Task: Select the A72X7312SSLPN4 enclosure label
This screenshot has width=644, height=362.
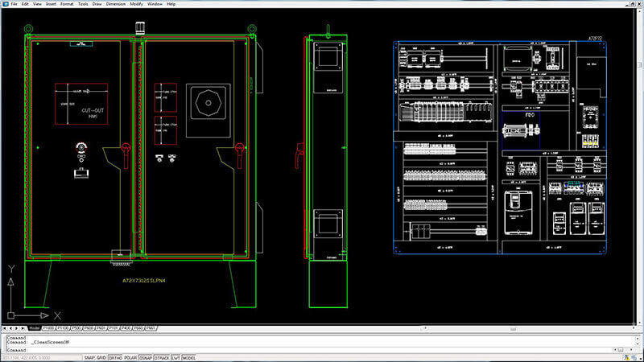Action: pyautogui.click(x=144, y=281)
